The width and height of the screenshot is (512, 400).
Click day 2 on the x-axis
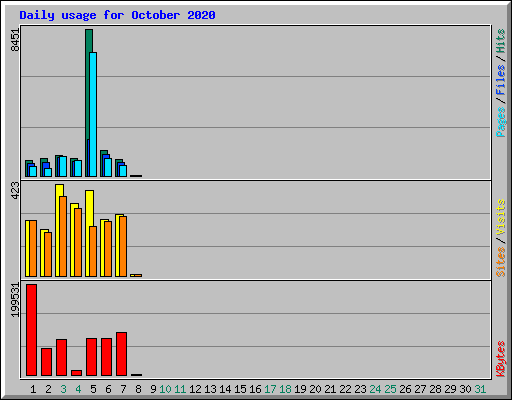[48, 389]
